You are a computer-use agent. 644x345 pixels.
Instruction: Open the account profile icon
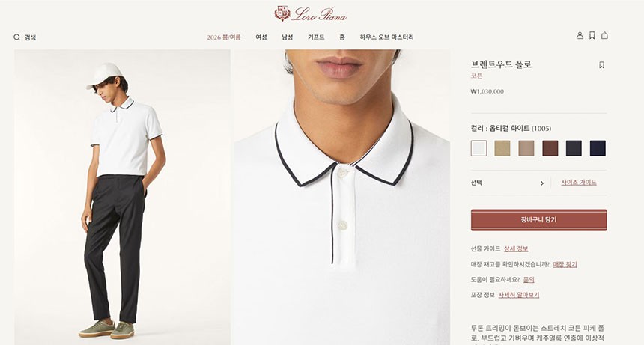pyautogui.click(x=580, y=36)
